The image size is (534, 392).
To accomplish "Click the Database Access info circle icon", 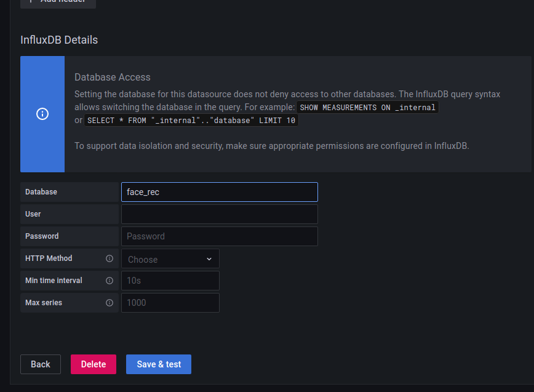I will [42, 114].
